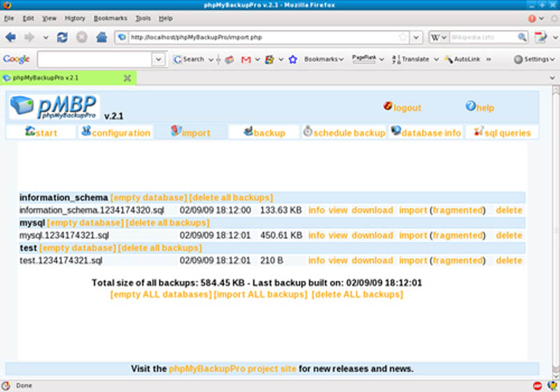Open the PageRank dropdown
Viewport: 560px width, 392px height.
(381, 59)
